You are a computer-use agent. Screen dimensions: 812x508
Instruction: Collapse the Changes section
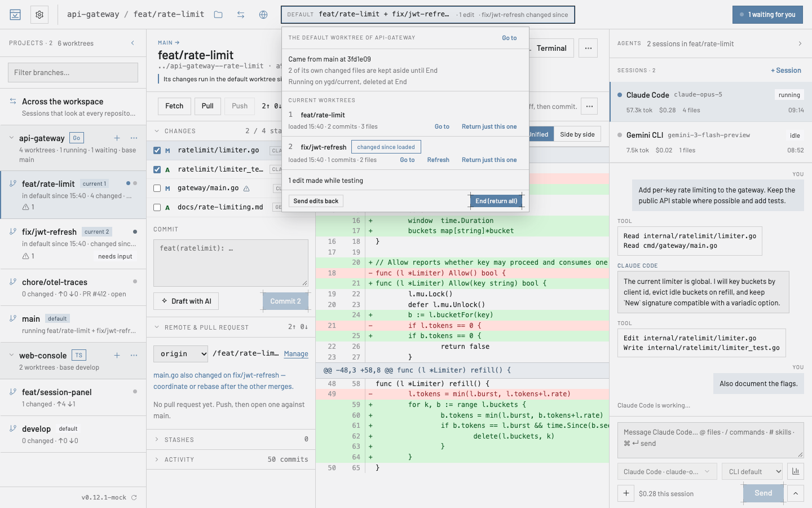click(x=157, y=131)
